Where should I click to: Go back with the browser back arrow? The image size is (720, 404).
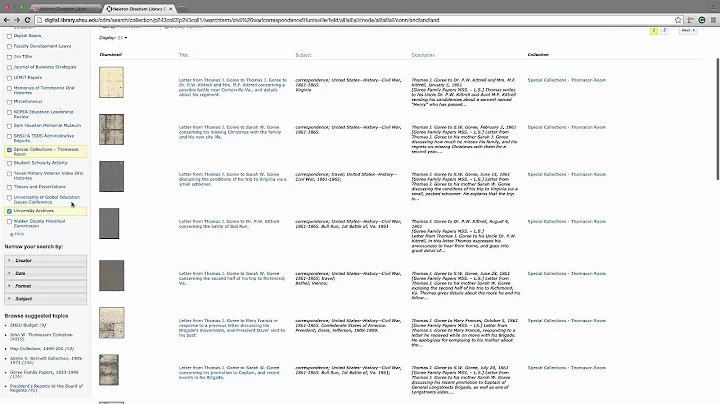coord(6,20)
